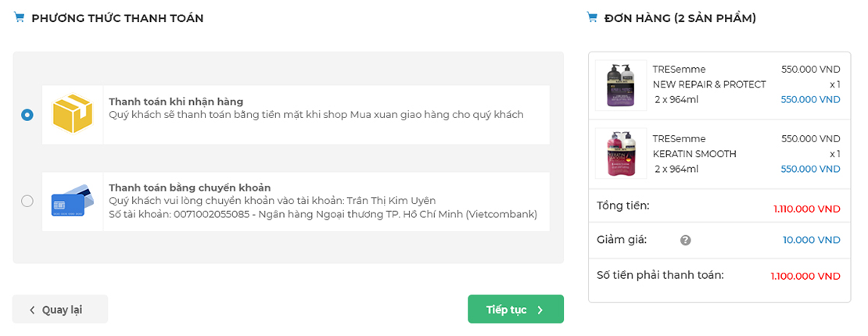This screenshot has width=868, height=336.
Task: Click the right chevron in Tiếp tục
Action: (540, 310)
